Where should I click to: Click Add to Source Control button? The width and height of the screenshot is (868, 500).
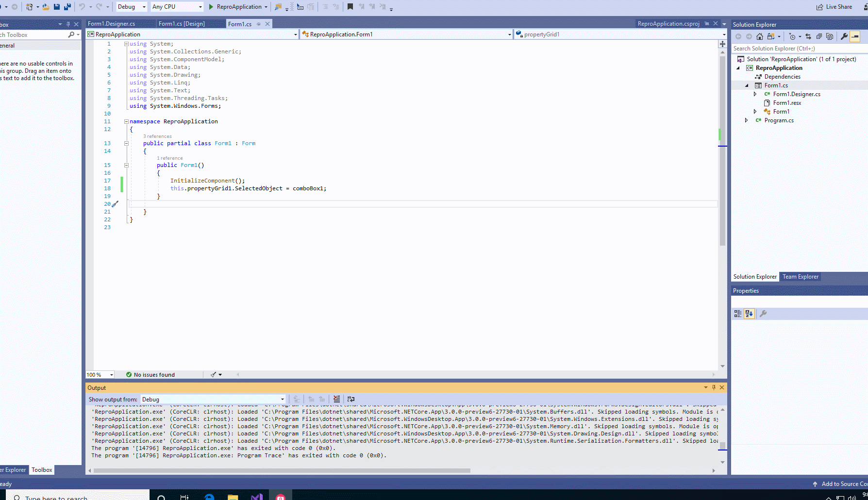tap(840, 484)
